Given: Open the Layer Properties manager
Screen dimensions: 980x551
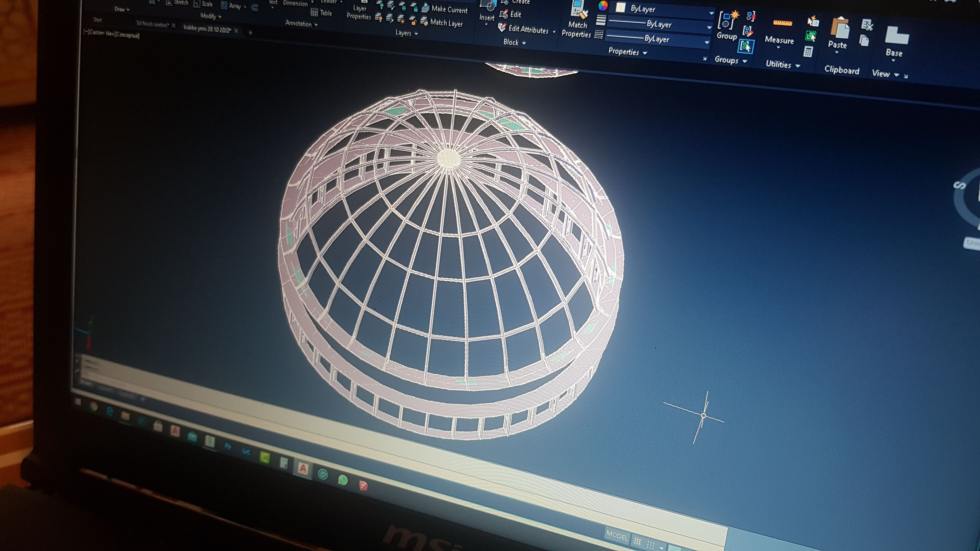Looking at the screenshot, I should 359,11.
